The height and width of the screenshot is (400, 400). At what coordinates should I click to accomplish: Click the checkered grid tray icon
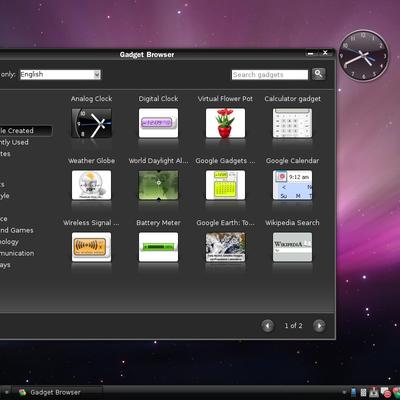point(364,392)
